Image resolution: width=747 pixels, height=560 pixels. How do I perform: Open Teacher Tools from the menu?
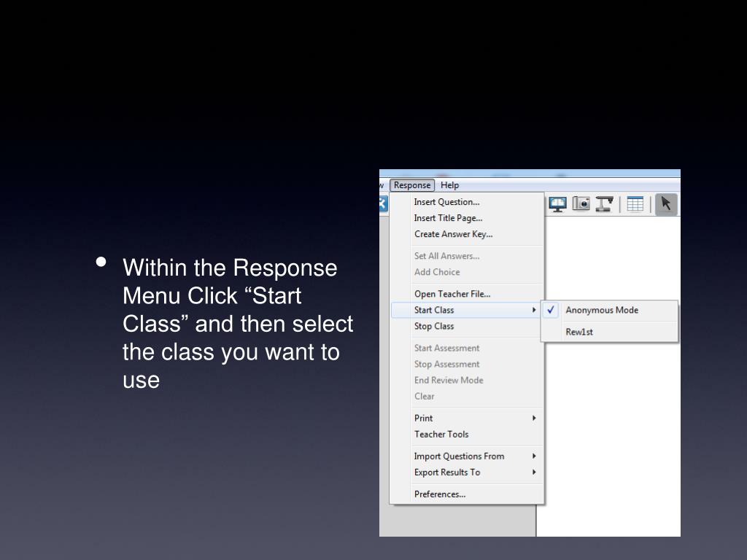(x=467, y=435)
